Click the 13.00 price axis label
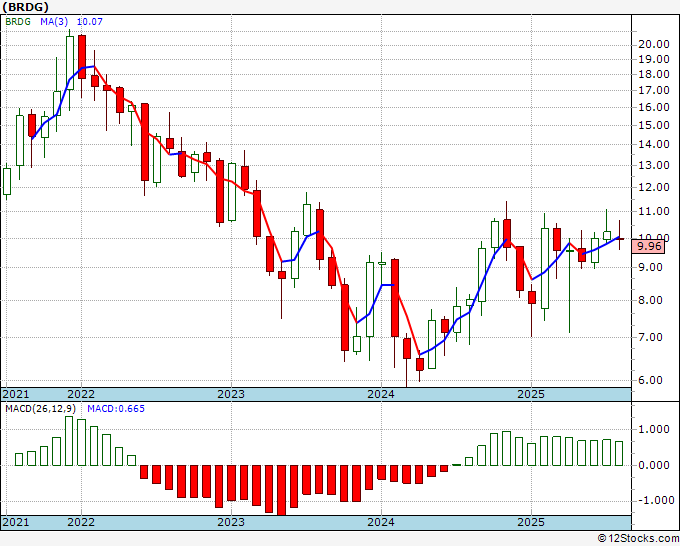 (654, 166)
